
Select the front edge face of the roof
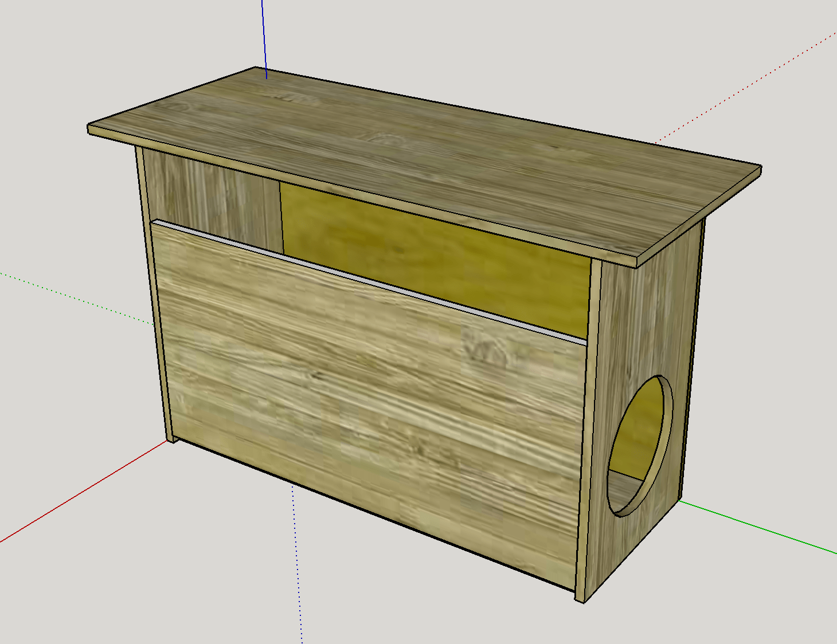(x=361, y=198)
